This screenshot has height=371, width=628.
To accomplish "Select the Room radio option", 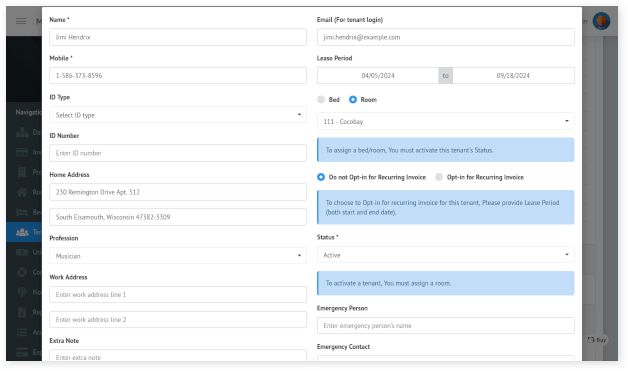I will (x=352, y=99).
